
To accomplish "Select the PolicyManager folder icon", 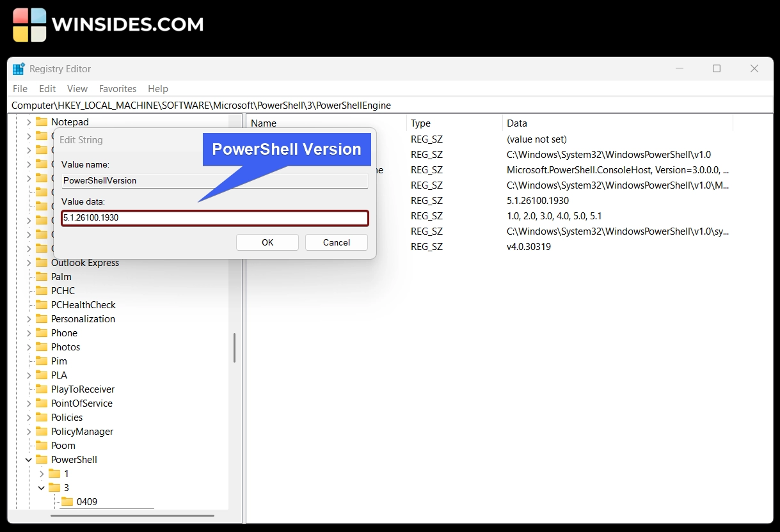I will pyautogui.click(x=42, y=432).
